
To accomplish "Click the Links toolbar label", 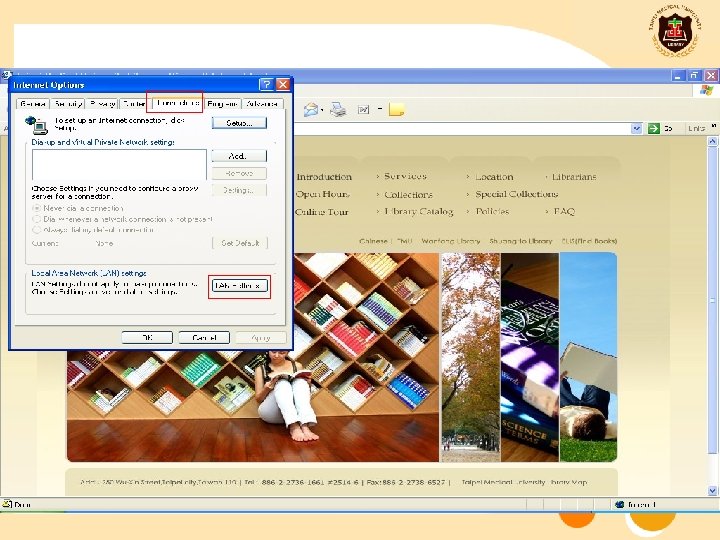I will click(696, 129).
